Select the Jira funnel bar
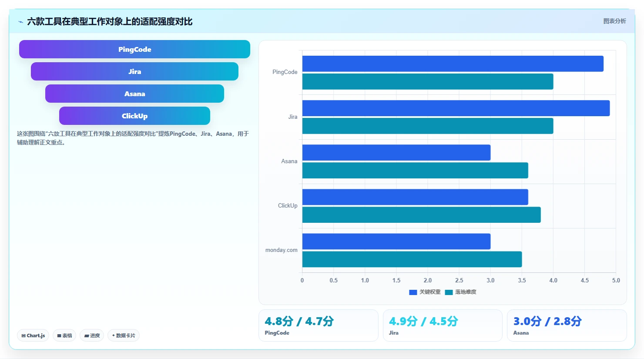 point(134,71)
